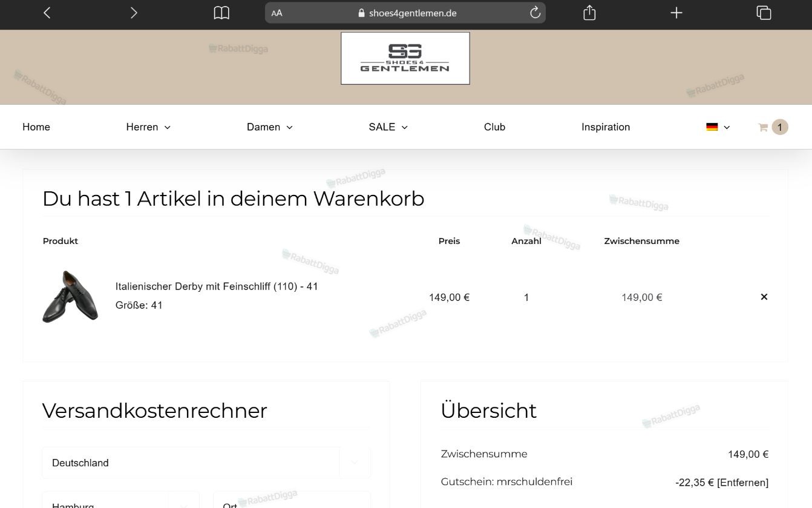Select the Übersicht Zwischensumme amount 149,00 €
The height and width of the screenshot is (508, 812).
748,454
